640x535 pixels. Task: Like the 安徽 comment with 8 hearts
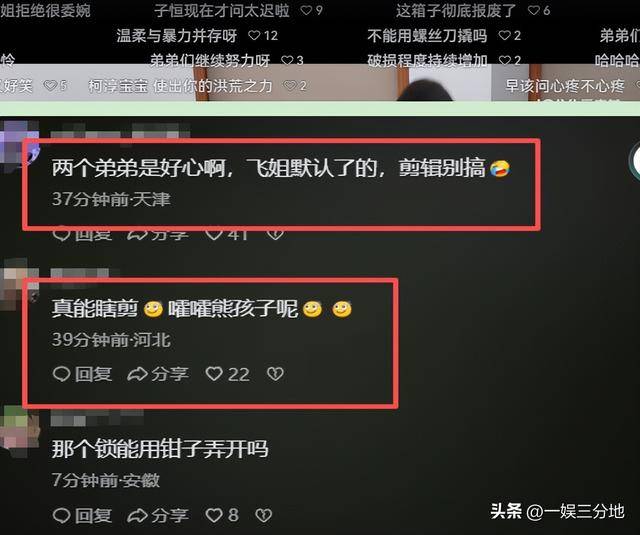click(214, 515)
